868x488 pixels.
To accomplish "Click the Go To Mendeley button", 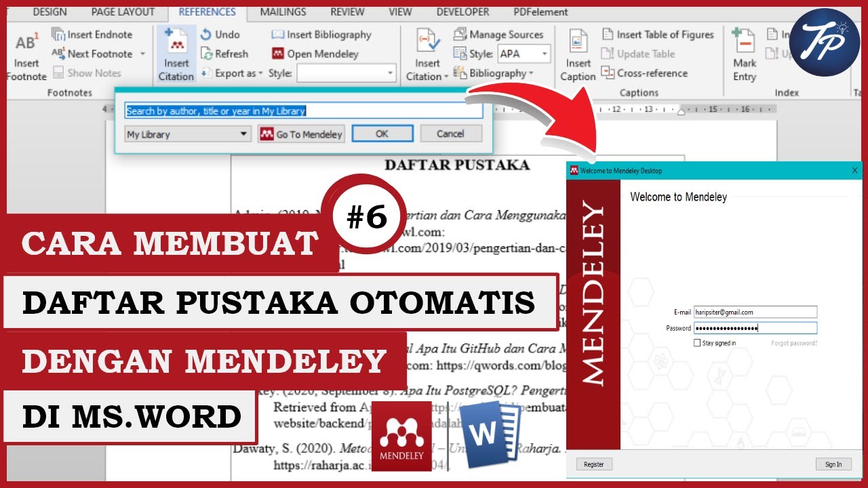I will tap(301, 134).
